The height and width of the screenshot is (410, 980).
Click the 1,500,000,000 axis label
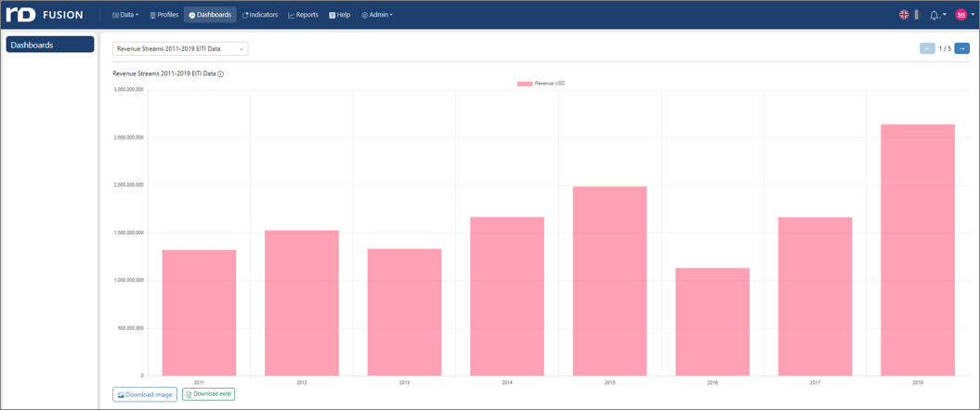(129, 232)
